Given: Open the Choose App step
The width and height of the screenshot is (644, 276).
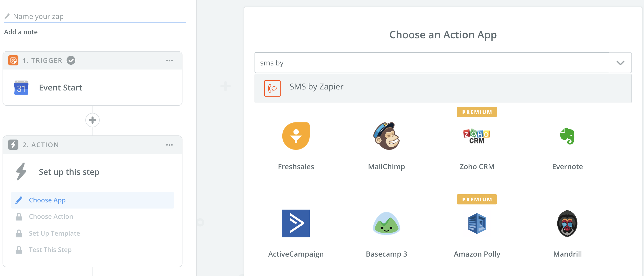Looking at the screenshot, I should pos(93,200).
